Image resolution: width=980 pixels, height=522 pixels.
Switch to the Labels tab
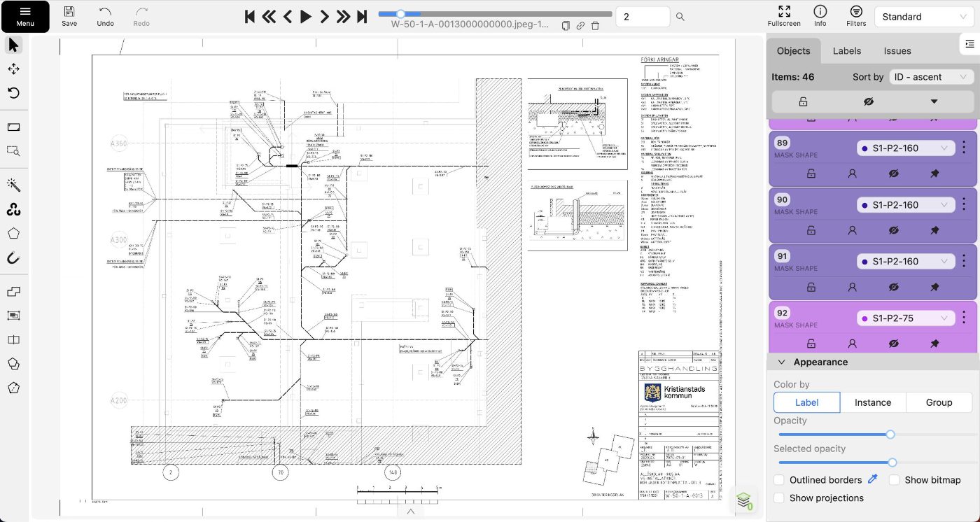847,51
